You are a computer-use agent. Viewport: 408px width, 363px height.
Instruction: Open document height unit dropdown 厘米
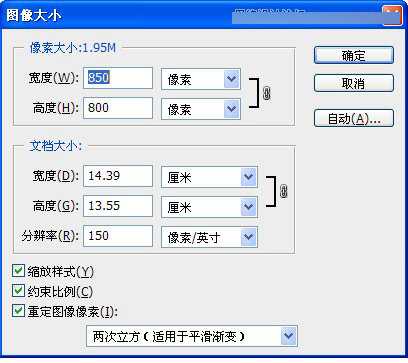(x=209, y=207)
